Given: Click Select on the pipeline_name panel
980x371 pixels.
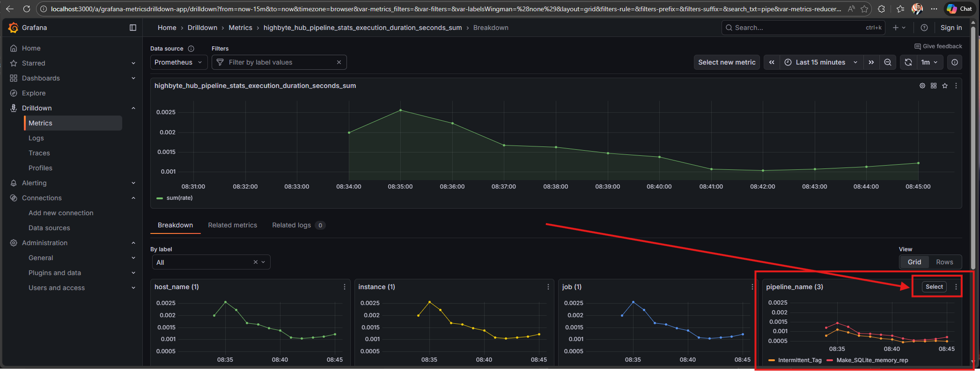Looking at the screenshot, I should tap(934, 287).
